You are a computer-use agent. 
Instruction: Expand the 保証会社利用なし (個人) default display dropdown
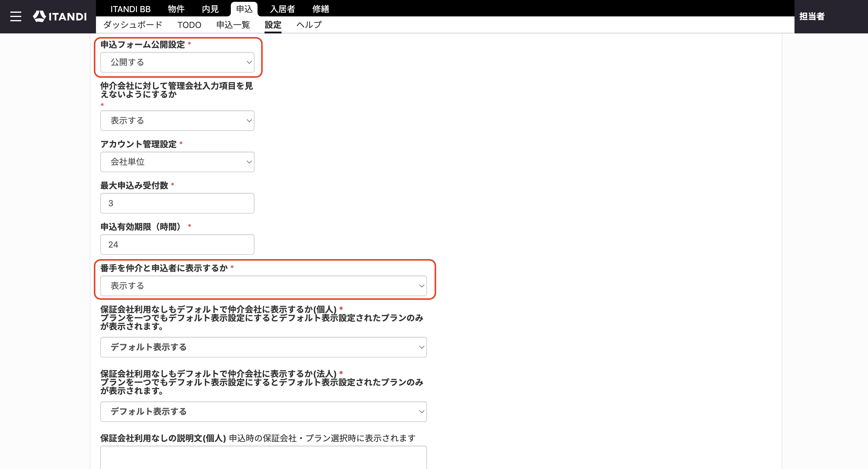click(264, 347)
